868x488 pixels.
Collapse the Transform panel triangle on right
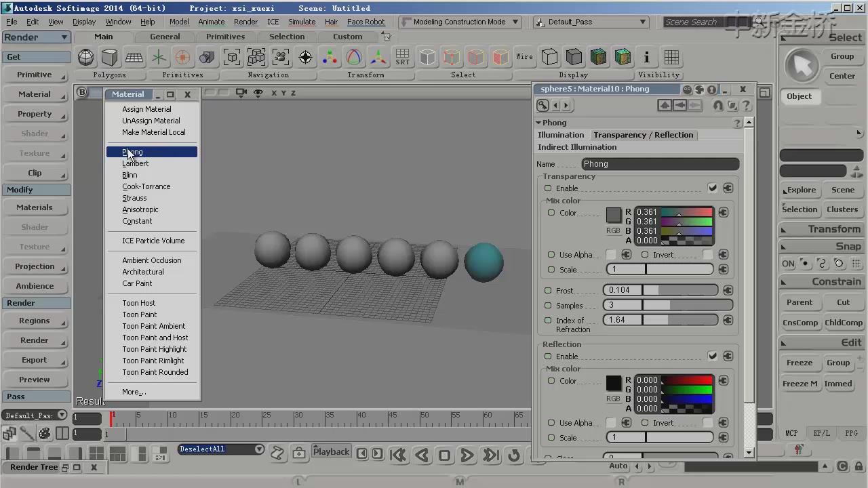click(785, 229)
